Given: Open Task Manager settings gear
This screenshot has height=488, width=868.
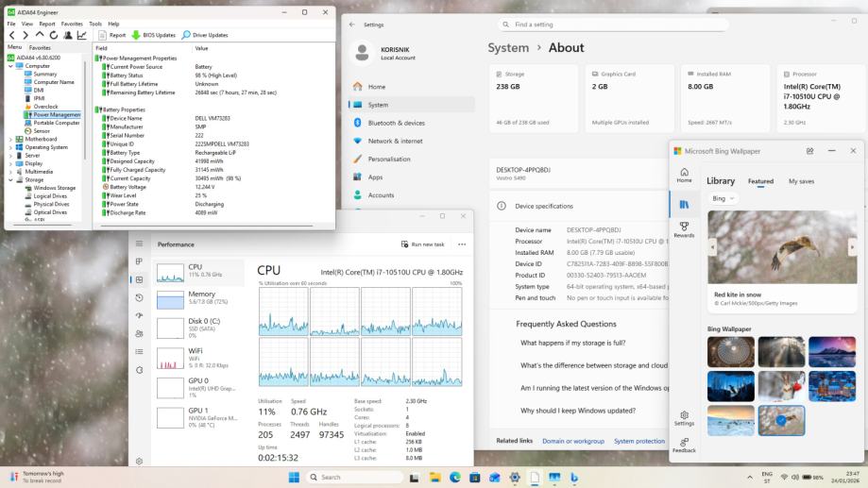Looking at the screenshot, I should (x=139, y=461).
